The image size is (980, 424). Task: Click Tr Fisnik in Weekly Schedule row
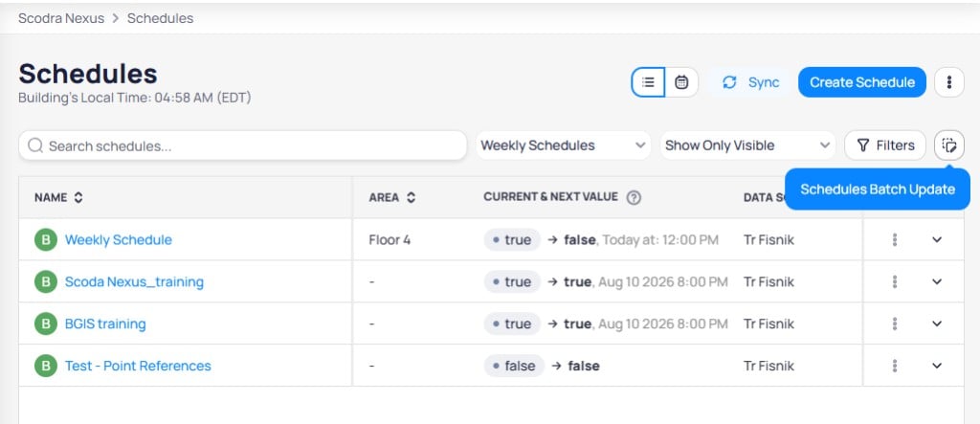pos(768,239)
